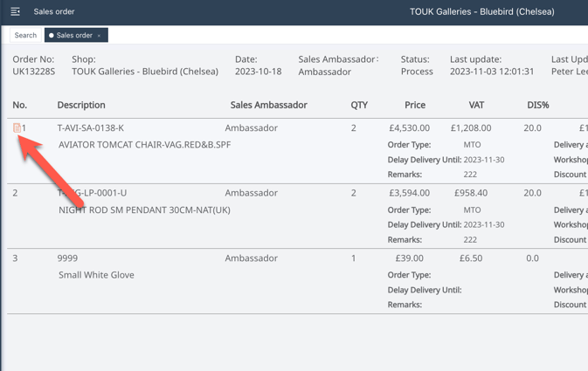Click the £4,530.00 price of row 1

pos(409,127)
